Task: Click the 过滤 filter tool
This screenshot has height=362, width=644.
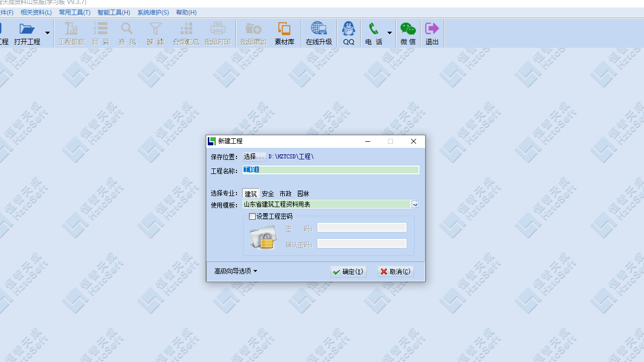Action: [x=155, y=33]
